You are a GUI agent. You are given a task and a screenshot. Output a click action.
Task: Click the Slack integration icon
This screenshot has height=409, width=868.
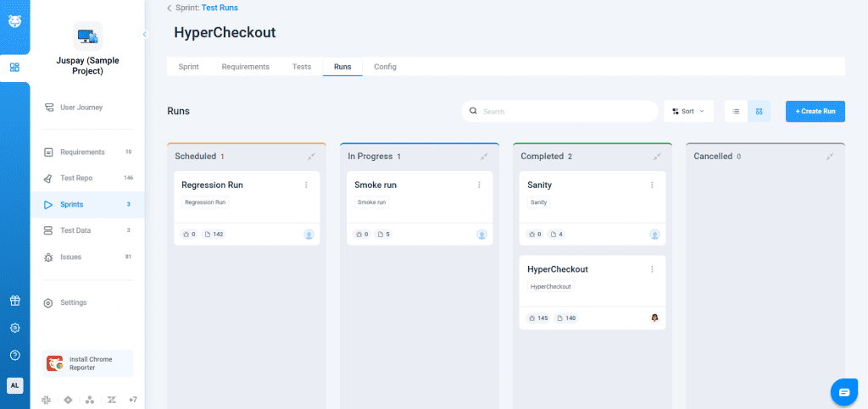pyautogui.click(x=47, y=399)
